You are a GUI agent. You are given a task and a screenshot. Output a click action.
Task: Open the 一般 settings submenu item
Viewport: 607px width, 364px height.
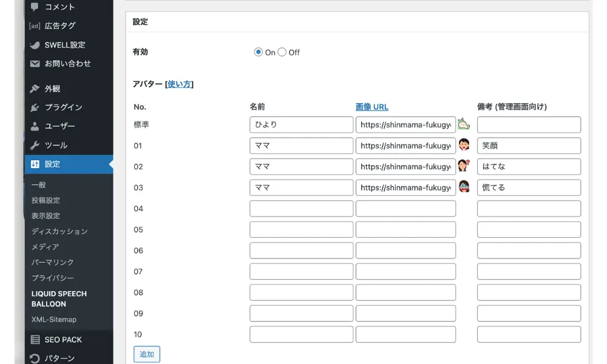pyautogui.click(x=39, y=185)
